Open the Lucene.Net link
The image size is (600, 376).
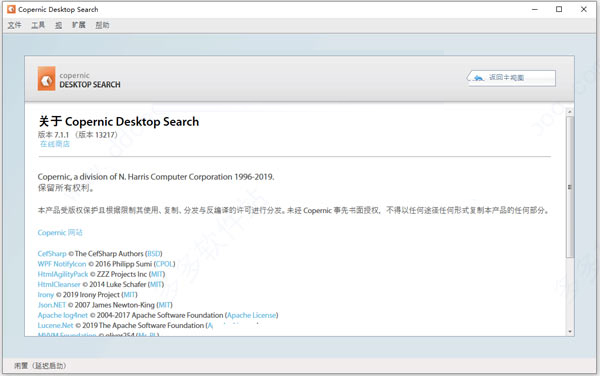(x=55, y=326)
